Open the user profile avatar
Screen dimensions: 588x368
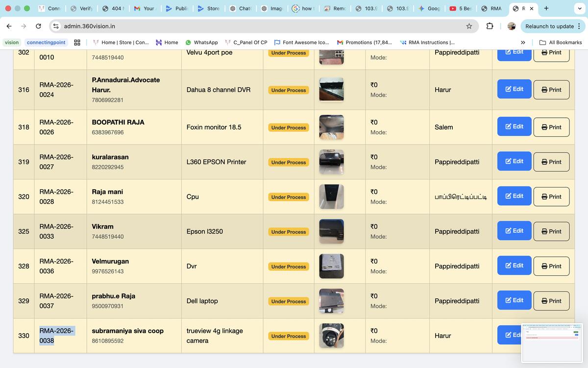[512, 26]
